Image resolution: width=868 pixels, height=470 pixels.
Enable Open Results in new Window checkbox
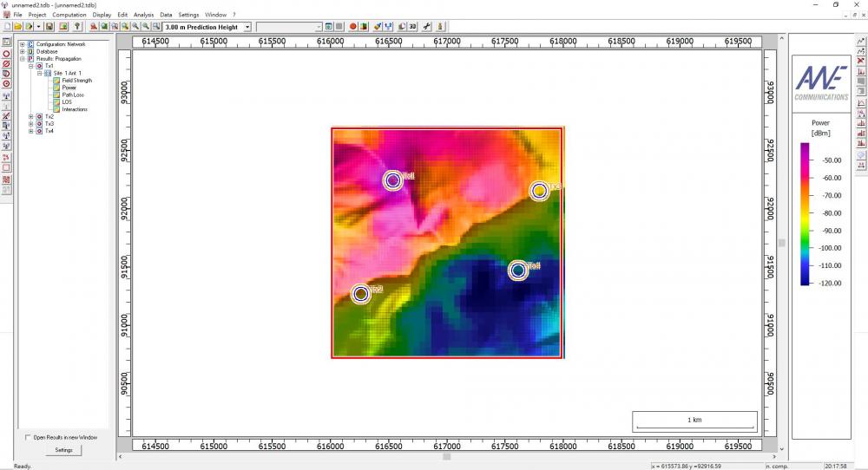[x=28, y=437]
